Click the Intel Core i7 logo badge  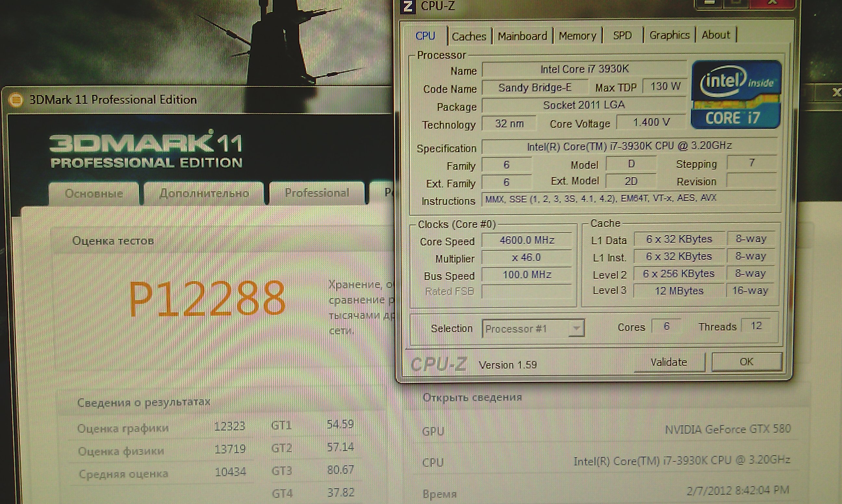pos(736,95)
